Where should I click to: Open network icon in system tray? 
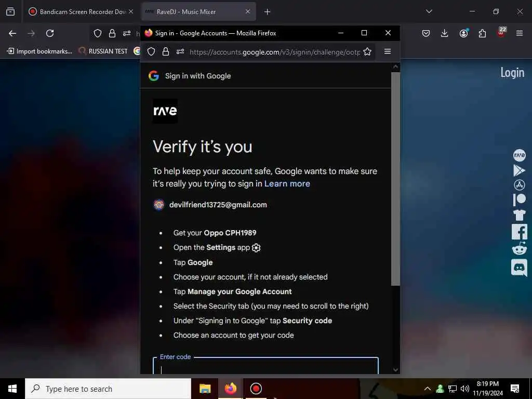(x=453, y=389)
